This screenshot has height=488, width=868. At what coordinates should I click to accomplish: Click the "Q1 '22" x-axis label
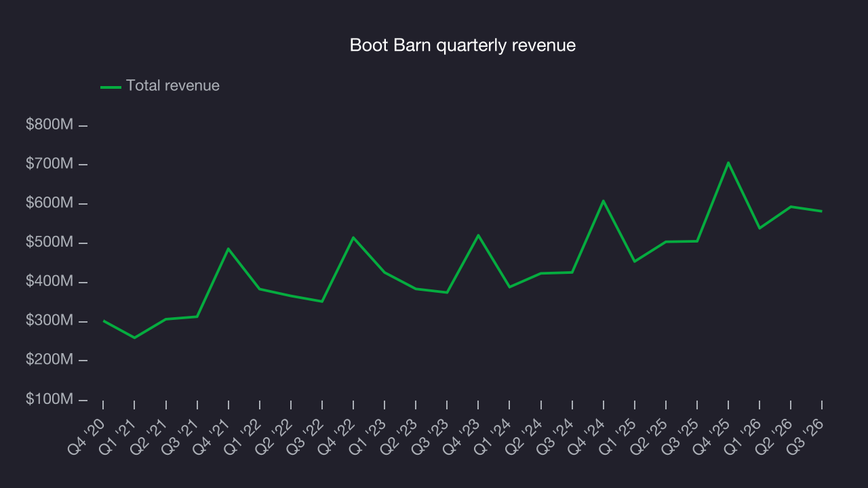point(243,436)
